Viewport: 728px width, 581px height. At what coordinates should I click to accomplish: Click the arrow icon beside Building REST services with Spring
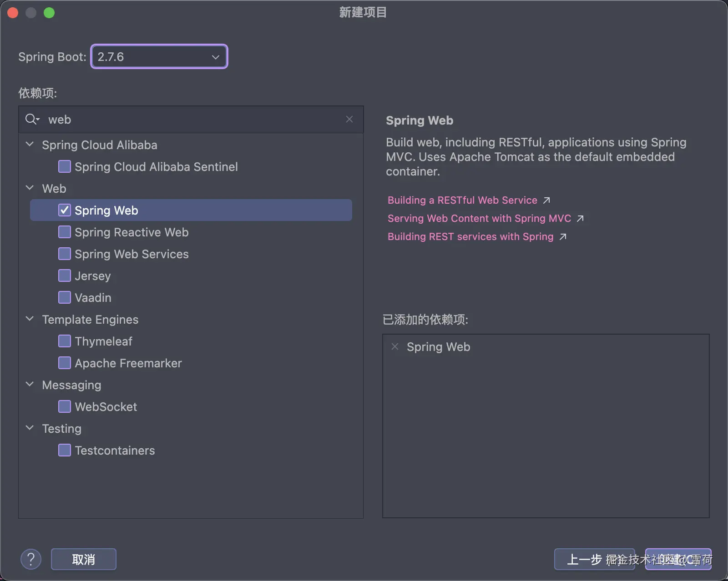[x=563, y=237]
